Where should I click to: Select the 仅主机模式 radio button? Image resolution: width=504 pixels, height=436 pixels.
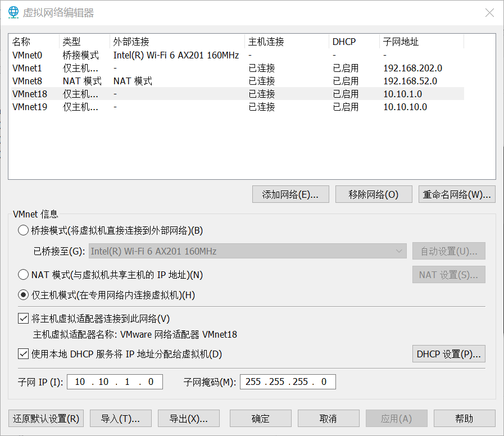pos(23,295)
